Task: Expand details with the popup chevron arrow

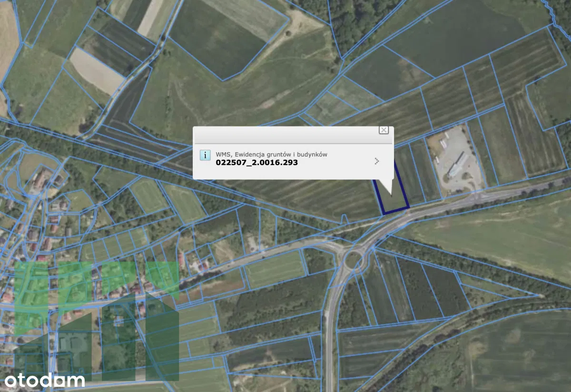Action: click(377, 161)
